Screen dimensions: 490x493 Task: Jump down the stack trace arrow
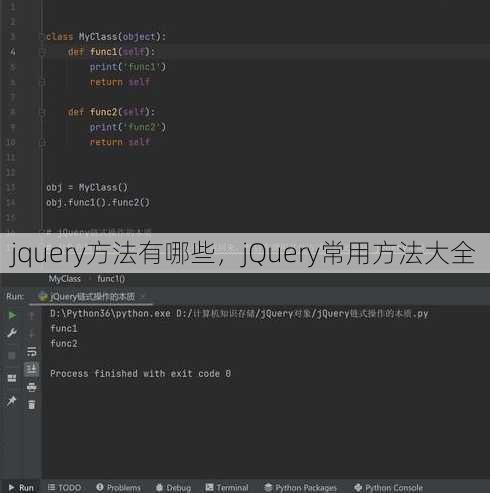coord(32,333)
